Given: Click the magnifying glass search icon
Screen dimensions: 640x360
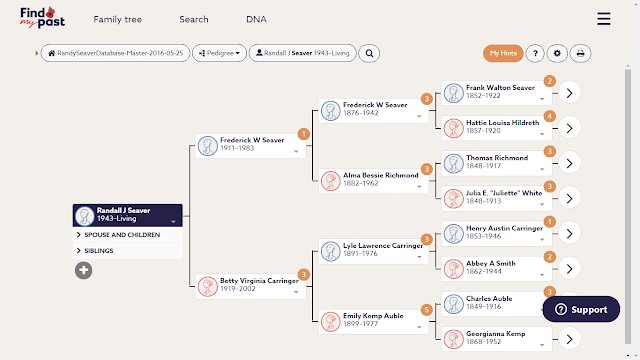Looking at the screenshot, I should [x=369, y=53].
